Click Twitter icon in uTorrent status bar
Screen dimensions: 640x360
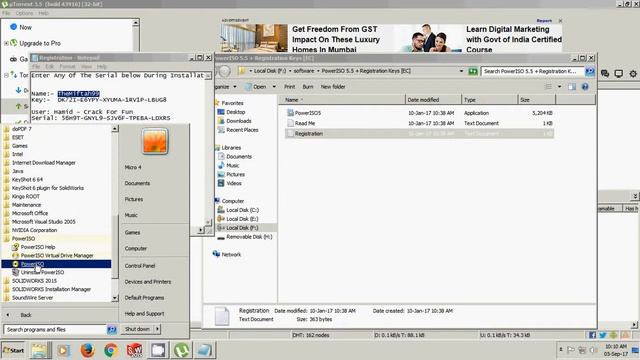tap(603, 335)
